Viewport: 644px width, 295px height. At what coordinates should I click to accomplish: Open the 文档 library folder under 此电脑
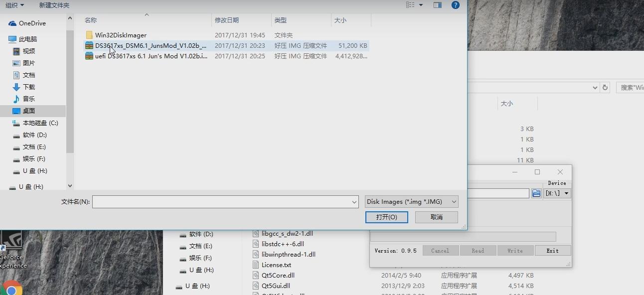coord(29,75)
